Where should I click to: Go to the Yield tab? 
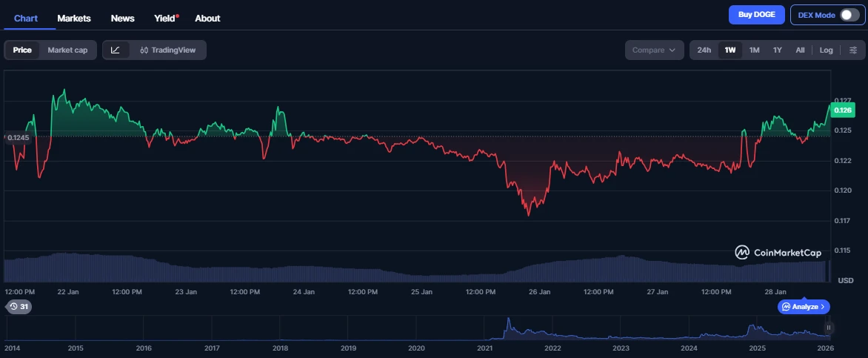click(164, 18)
